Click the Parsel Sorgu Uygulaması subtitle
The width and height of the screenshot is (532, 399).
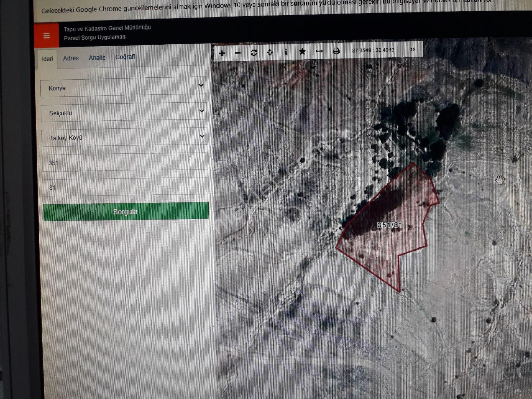pos(95,37)
